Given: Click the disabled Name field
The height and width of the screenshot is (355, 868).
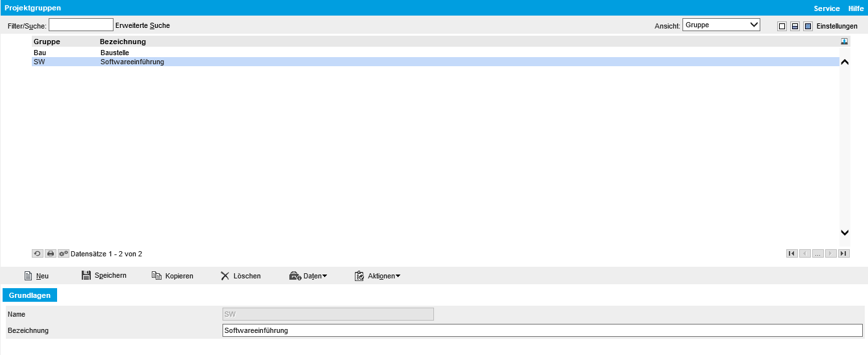Looking at the screenshot, I should pos(328,314).
